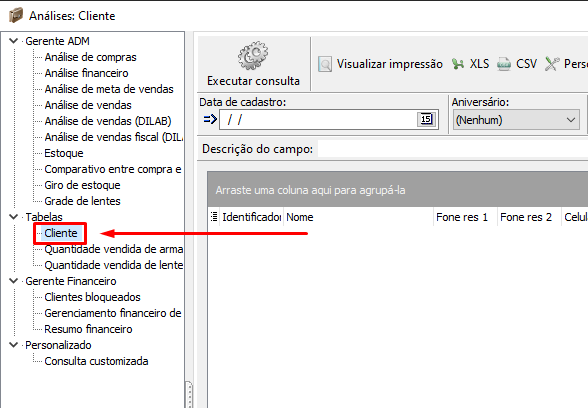Export results using the XLS icon
This screenshot has width=588, height=408.
coord(458,64)
